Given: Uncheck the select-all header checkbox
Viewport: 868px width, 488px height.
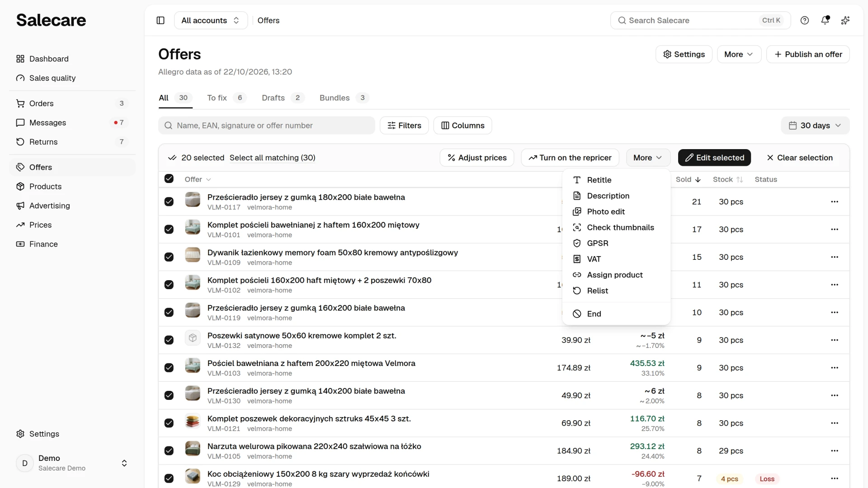Looking at the screenshot, I should pos(169,178).
